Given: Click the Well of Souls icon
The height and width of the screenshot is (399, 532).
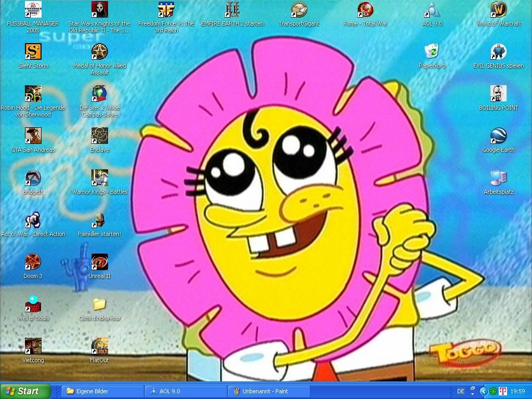Looking at the screenshot, I should [x=33, y=304].
